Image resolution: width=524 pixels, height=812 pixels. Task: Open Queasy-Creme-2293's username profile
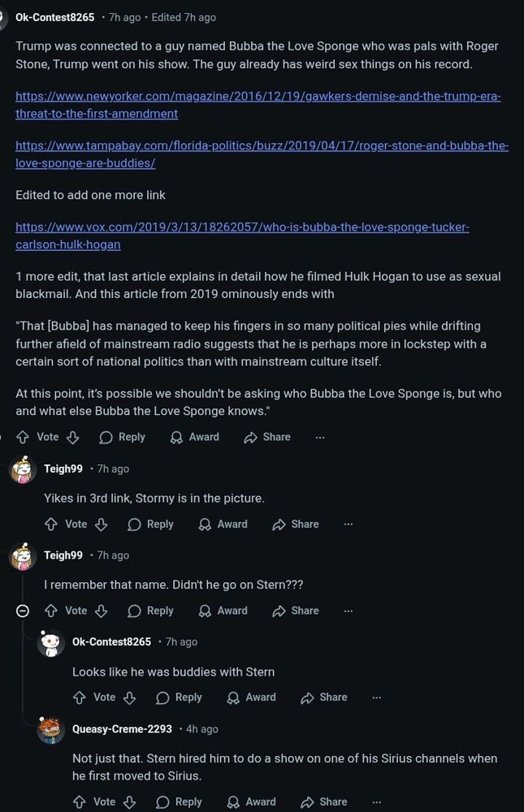pyautogui.click(x=122, y=728)
